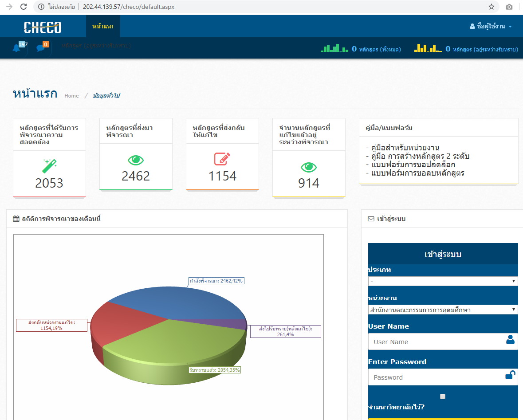Click the red edit icon above 1154
The height and width of the screenshot is (420, 523).
tap(222, 159)
